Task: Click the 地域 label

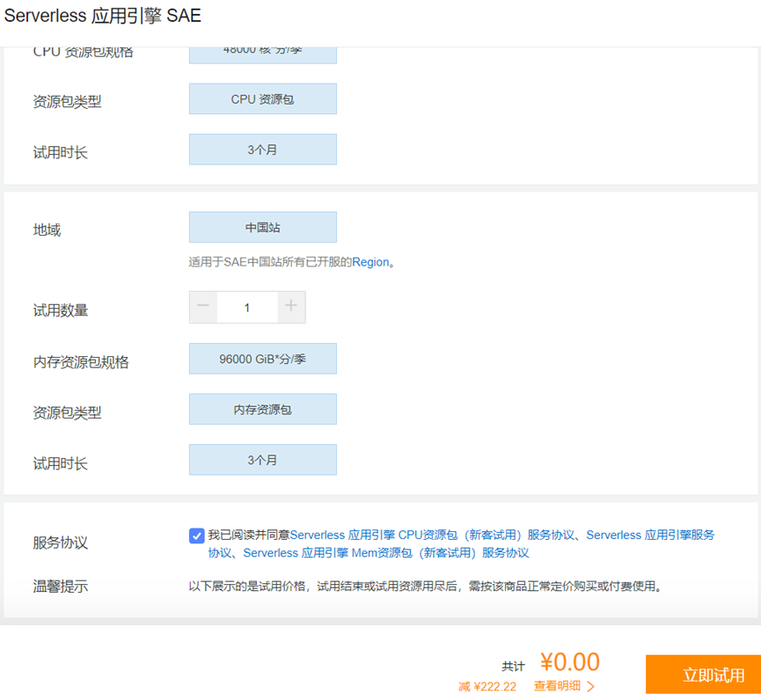Action: (x=47, y=230)
